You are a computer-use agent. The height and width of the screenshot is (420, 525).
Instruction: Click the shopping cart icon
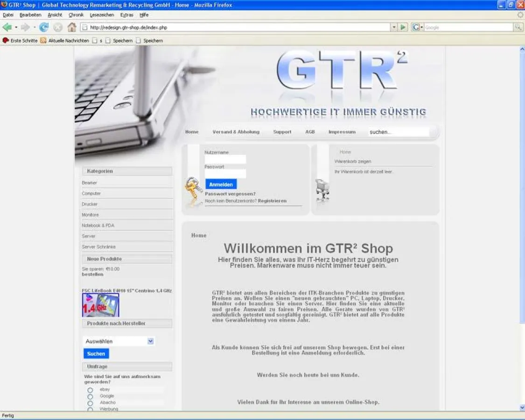pyautogui.click(x=322, y=189)
